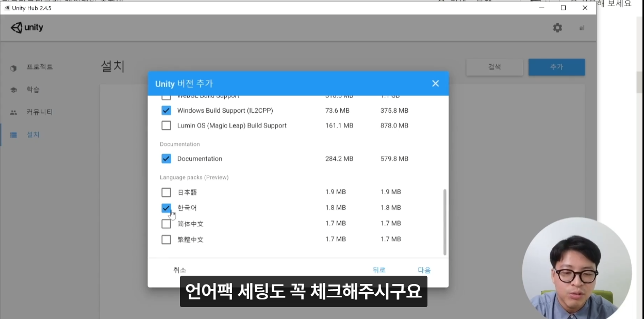Viewport: 644px width, 319px height.
Task: Click the 日本語 label text
Action: click(187, 192)
